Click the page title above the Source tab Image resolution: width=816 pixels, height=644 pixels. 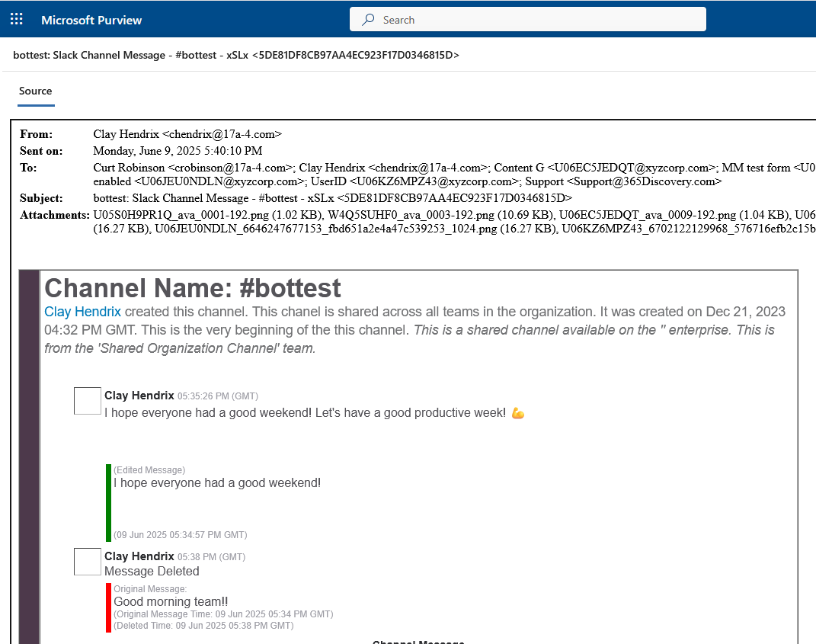(236, 55)
